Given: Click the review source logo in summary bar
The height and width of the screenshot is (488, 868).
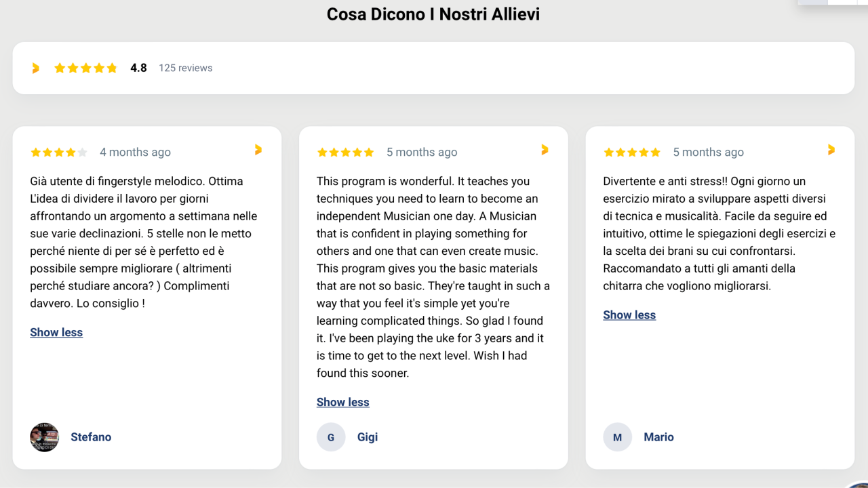Looking at the screenshot, I should click(x=36, y=68).
